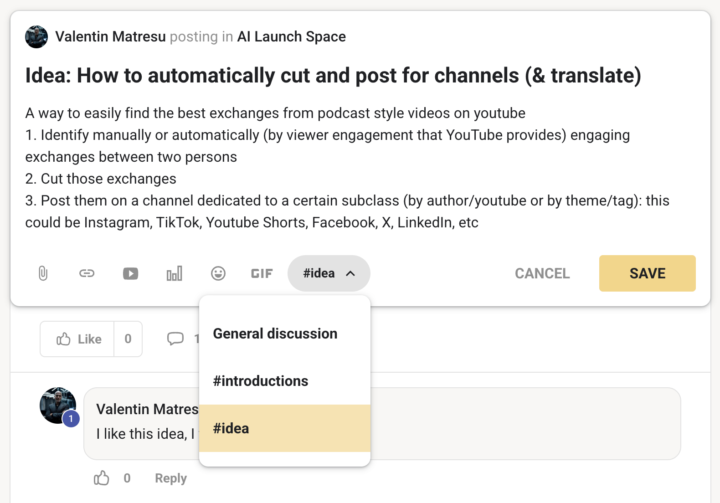This screenshot has height=503, width=720.
Task: Open the commenter's avatar with level badge
Action: [58, 406]
